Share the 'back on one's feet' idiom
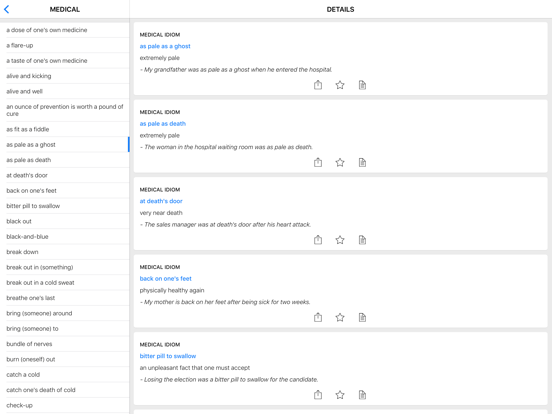The image size is (552, 414). pyautogui.click(x=318, y=317)
